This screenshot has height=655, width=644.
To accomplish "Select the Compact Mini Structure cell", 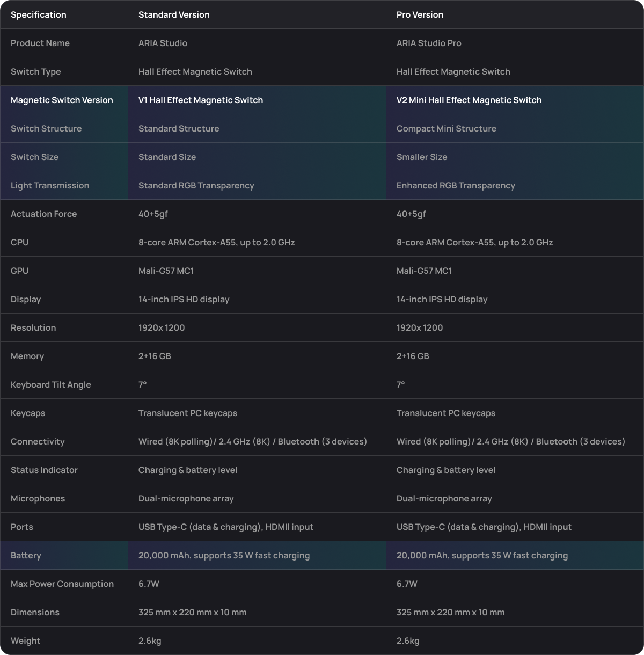I will click(x=447, y=129).
